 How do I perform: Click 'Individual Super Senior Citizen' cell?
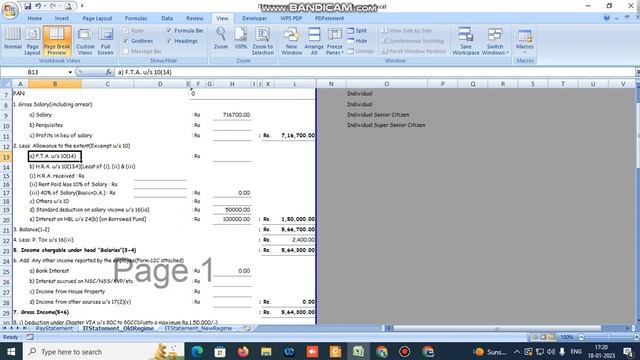pos(386,125)
